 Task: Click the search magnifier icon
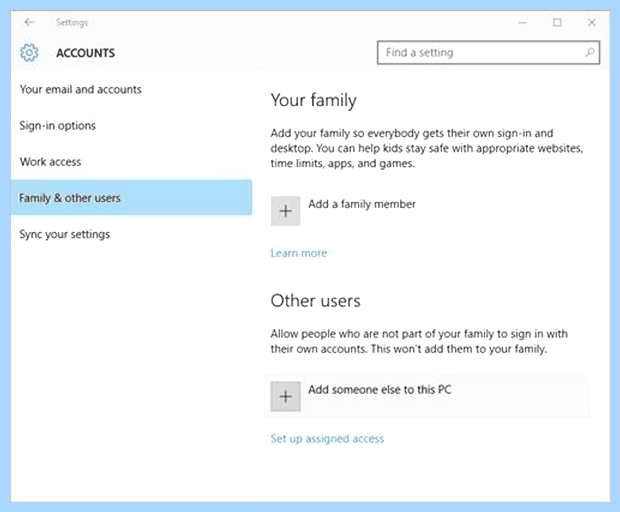[x=590, y=52]
